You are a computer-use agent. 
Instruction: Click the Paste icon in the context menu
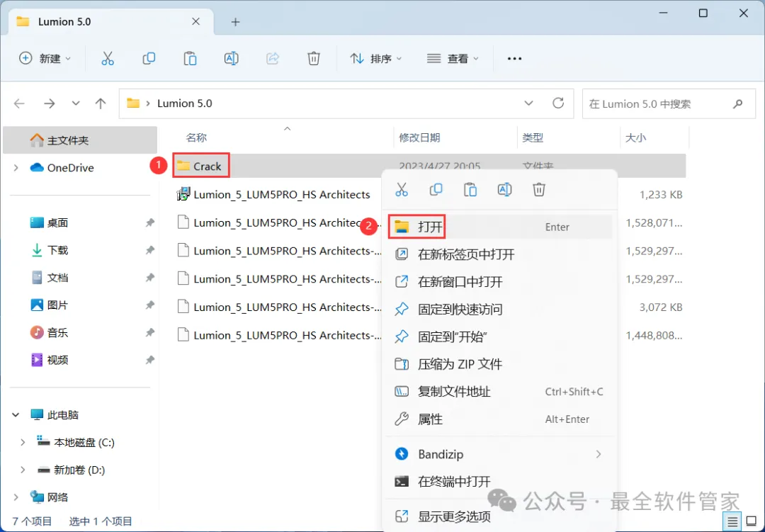[470, 189]
